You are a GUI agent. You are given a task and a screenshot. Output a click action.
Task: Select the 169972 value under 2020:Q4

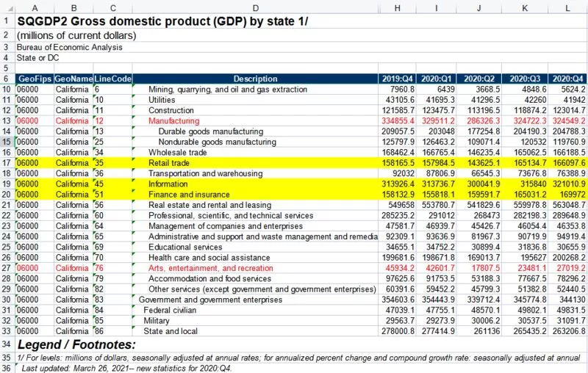tap(567, 195)
